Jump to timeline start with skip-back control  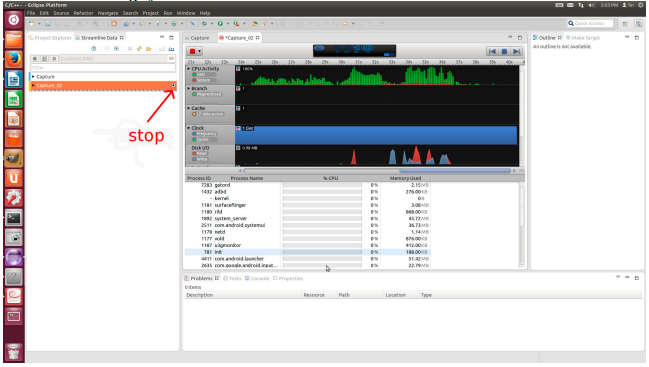(x=492, y=51)
